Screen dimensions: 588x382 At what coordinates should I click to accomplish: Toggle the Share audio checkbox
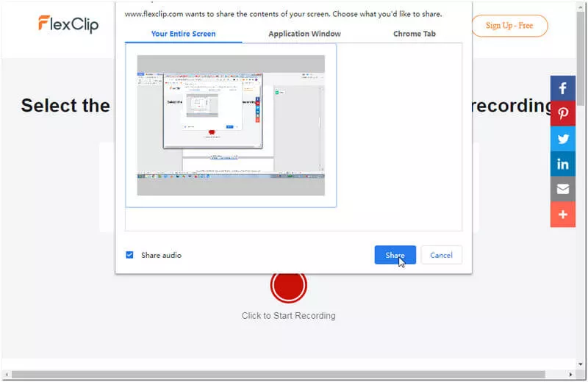130,255
